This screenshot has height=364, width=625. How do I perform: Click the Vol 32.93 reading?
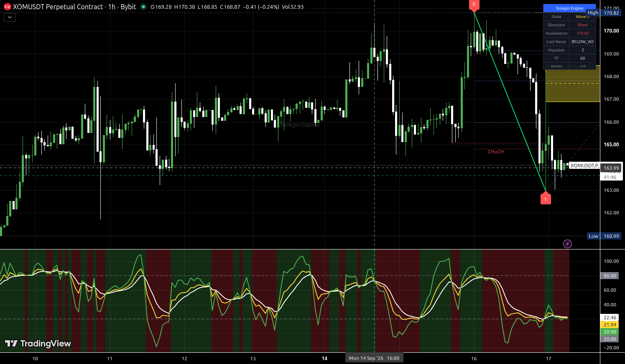(293, 7)
